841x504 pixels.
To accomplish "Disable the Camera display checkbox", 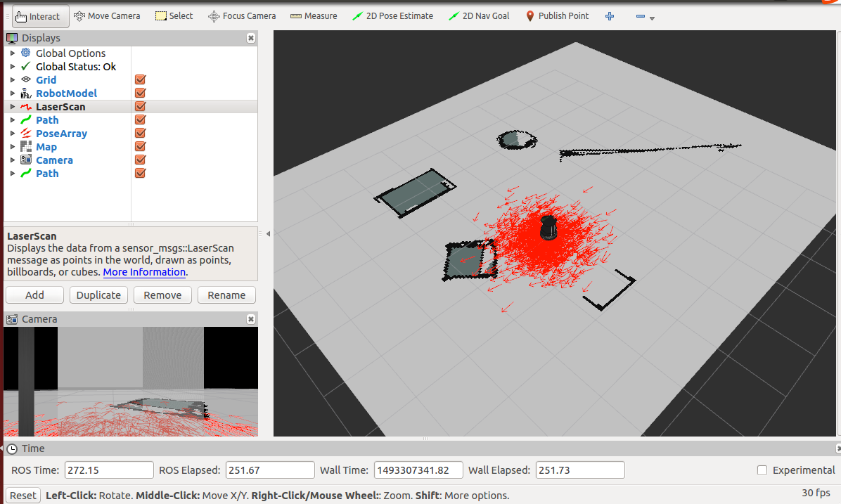I will click(x=141, y=160).
